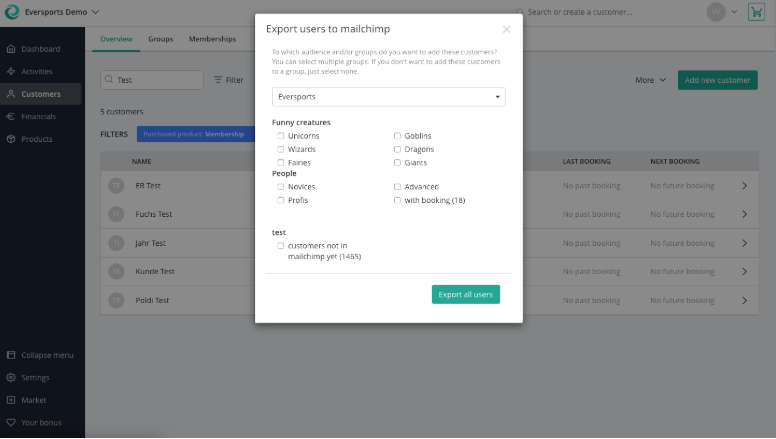Click the ER Test avatar circle

pos(116,186)
